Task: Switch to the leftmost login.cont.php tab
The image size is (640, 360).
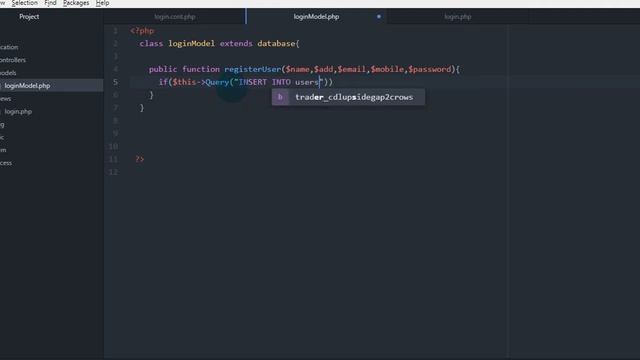Action: click(x=175, y=17)
